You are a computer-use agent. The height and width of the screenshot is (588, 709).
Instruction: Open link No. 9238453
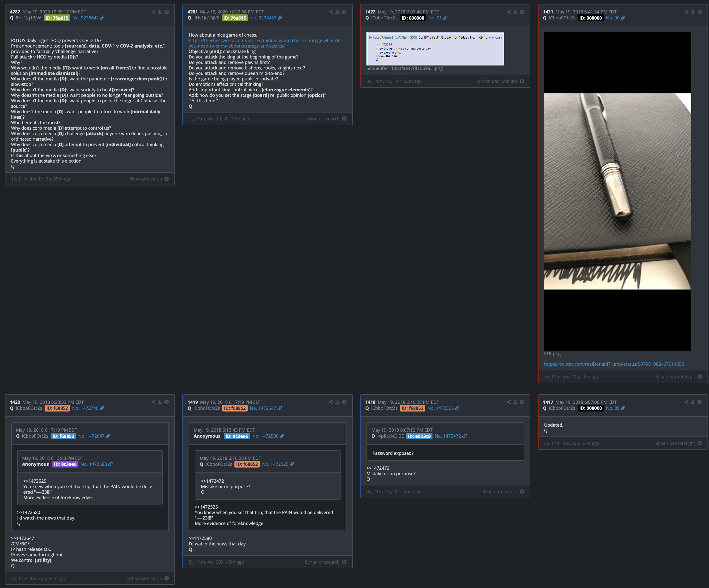[x=266, y=18]
